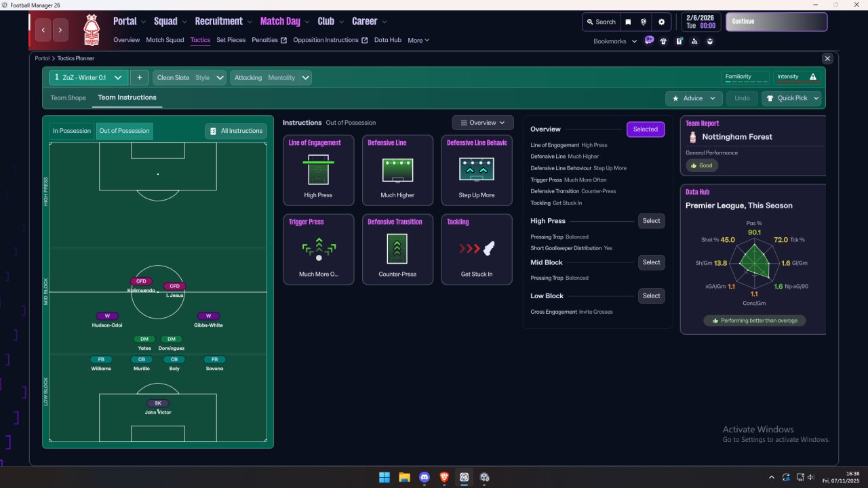
Task: Click the Continue button
Action: [776, 22]
